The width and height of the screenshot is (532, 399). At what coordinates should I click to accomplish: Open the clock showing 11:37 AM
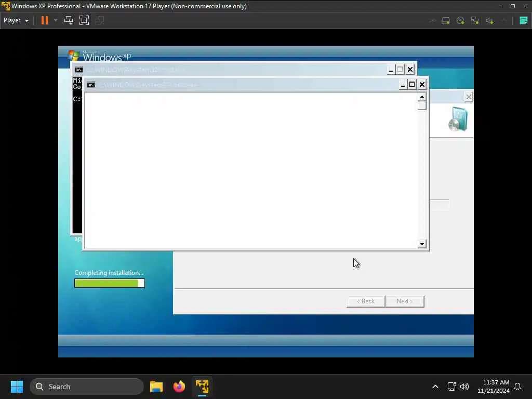494,387
